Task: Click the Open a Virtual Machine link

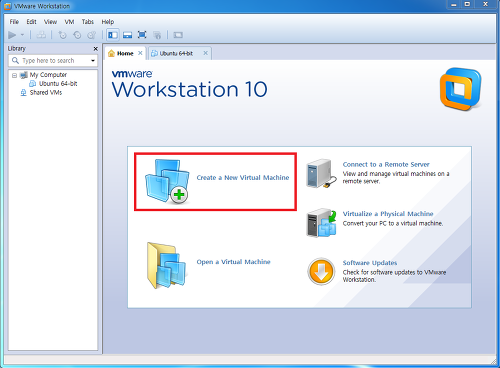Action: (x=233, y=262)
